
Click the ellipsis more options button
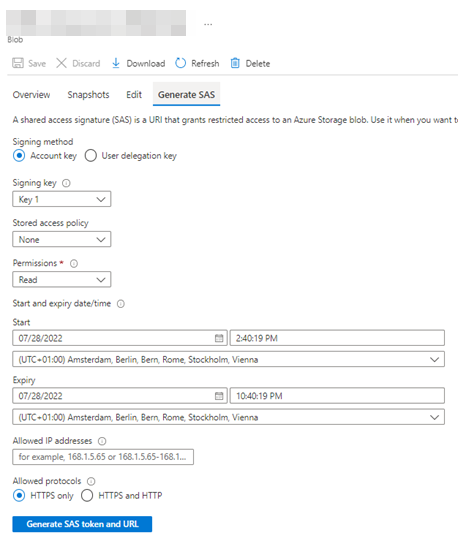click(208, 24)
